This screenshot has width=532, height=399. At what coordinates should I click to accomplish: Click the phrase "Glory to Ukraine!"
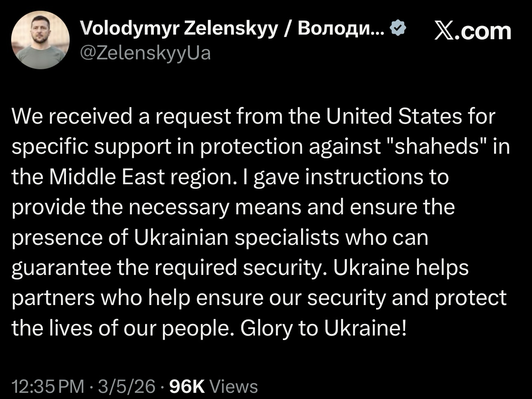click(324, 328)
